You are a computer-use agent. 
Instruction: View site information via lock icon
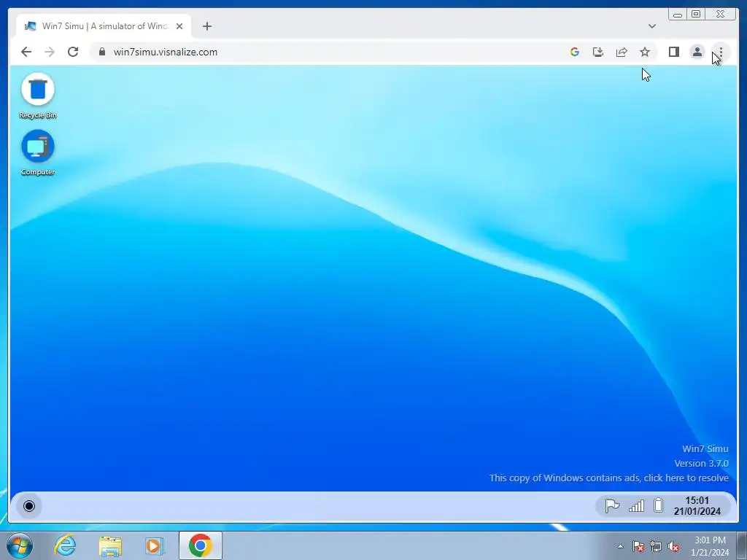click(102, 52)
